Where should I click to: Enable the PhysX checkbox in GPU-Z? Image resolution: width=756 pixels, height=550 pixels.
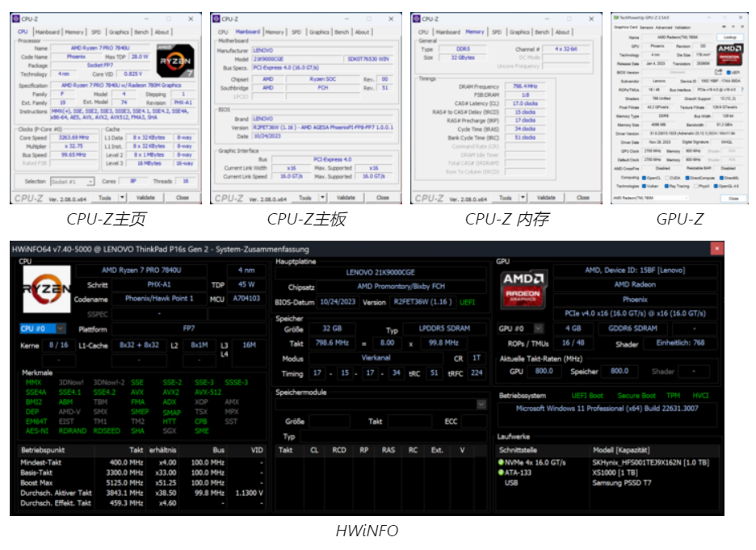point(695,186)
